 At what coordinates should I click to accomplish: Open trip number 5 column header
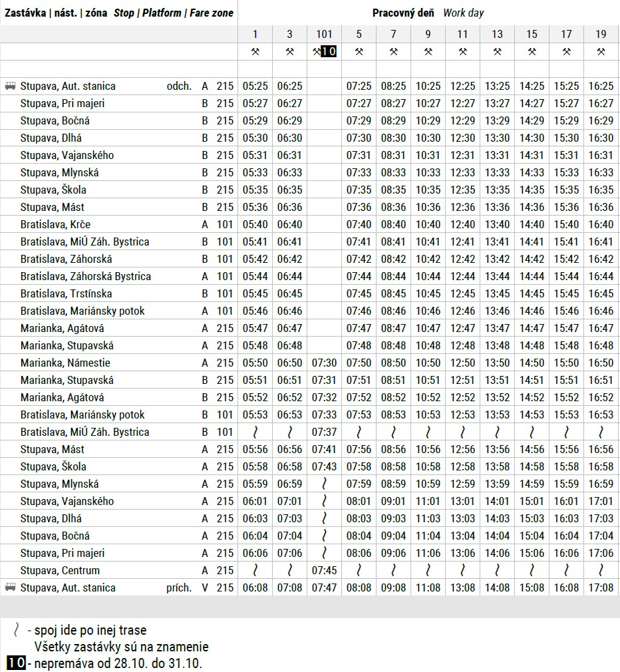(x=359, y=34)
